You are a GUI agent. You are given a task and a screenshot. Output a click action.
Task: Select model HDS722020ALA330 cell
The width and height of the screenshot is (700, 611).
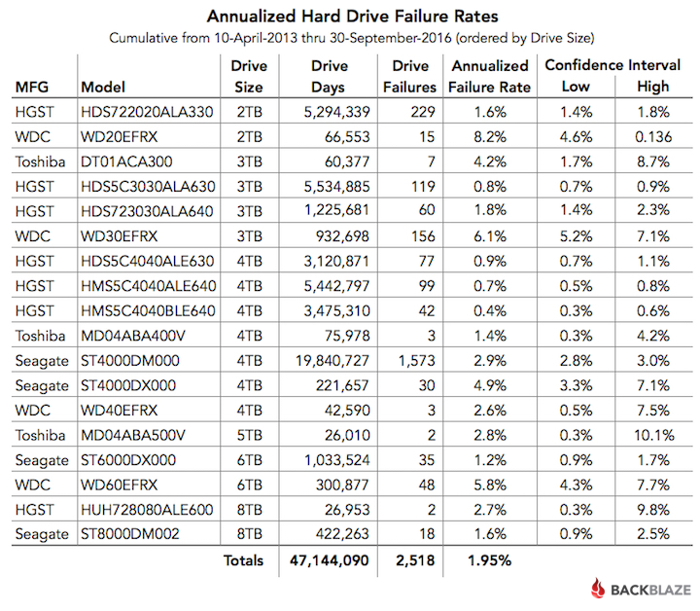point(147,112)
